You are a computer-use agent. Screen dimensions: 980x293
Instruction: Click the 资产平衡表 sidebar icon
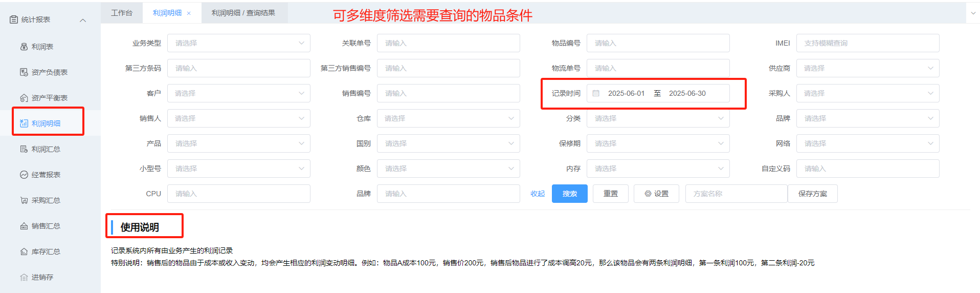point(24,98)
